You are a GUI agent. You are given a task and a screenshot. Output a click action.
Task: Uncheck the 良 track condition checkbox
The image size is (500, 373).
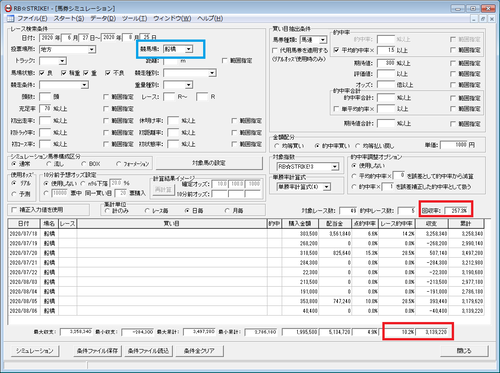(42, 73)
